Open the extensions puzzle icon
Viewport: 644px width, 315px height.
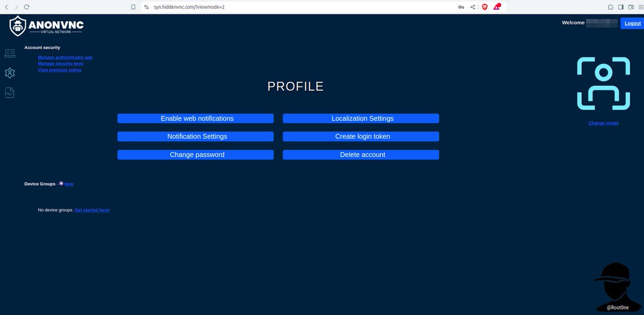tap(611, 7)
